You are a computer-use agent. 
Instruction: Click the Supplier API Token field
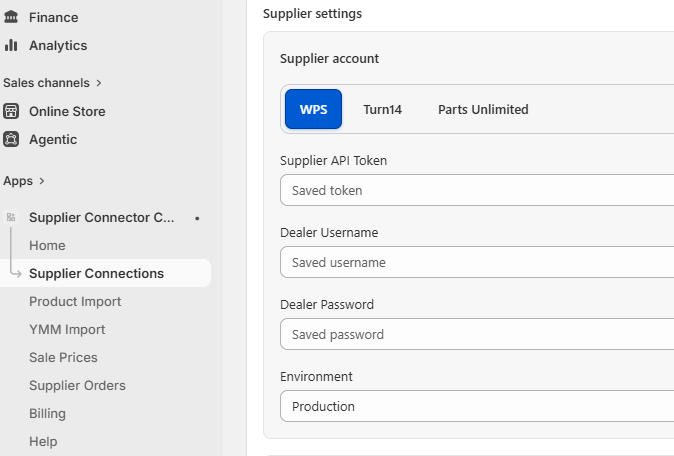pyautogui.click(x=477, y=190)
